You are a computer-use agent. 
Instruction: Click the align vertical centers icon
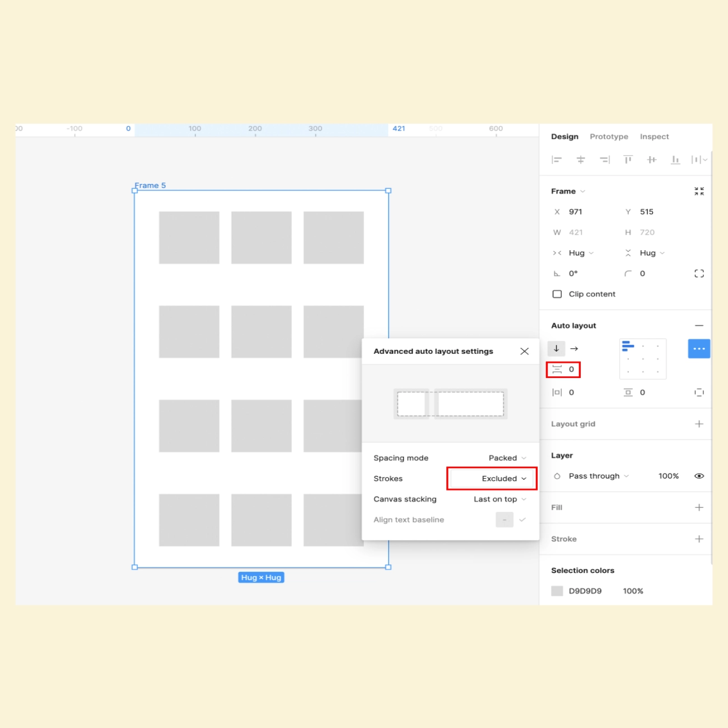[652, 160]
